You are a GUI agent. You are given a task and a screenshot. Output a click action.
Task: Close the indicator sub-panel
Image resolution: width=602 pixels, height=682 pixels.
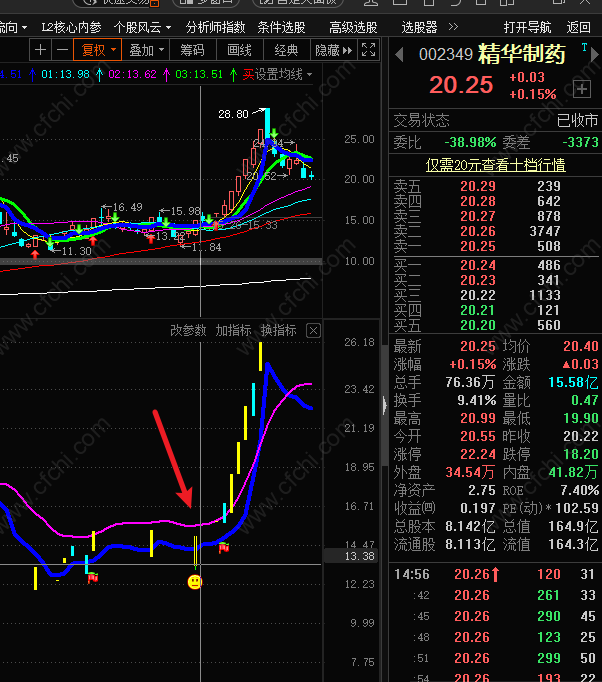click(313, 331)
